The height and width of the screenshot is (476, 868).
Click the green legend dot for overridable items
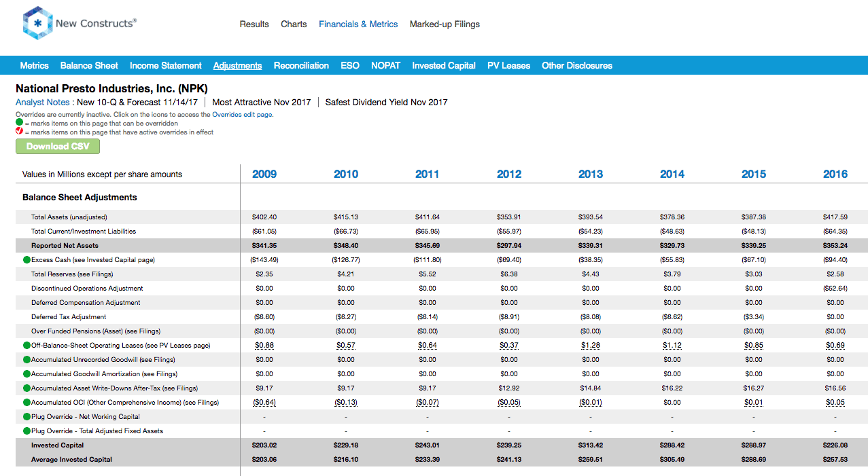click(x=19, y=123)
